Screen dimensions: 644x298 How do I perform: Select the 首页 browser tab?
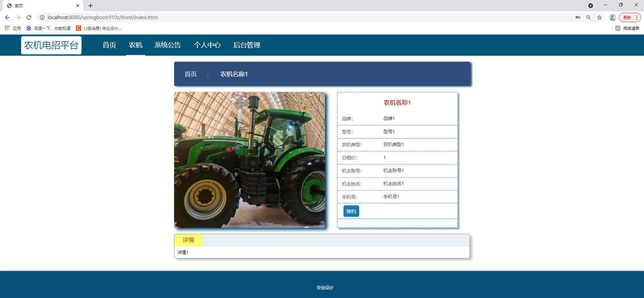[43, 6]
